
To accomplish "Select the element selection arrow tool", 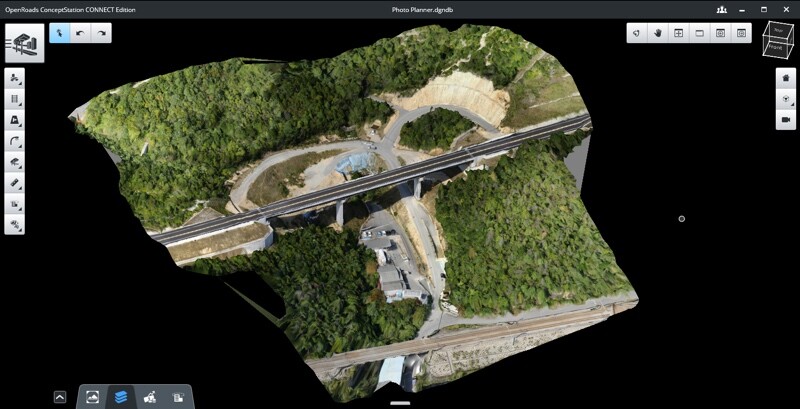I will click(58, 33).
